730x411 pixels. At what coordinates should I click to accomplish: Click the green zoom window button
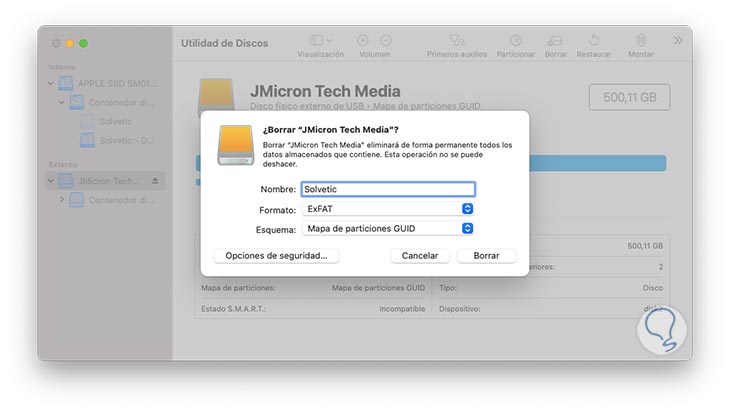pyautogui.click(x=83, y=43)
